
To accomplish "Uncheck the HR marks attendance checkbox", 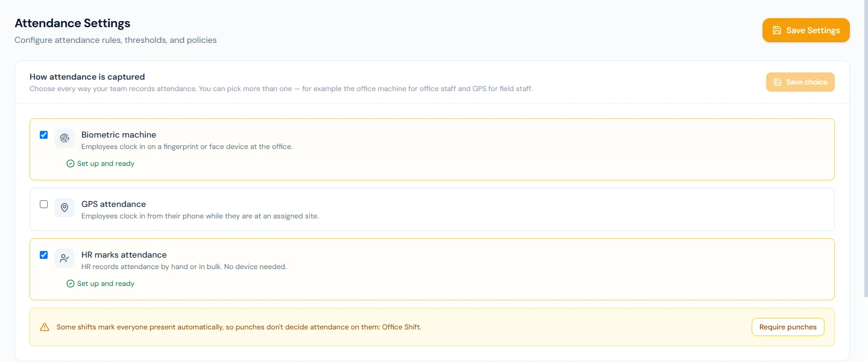I will point(43,255).
